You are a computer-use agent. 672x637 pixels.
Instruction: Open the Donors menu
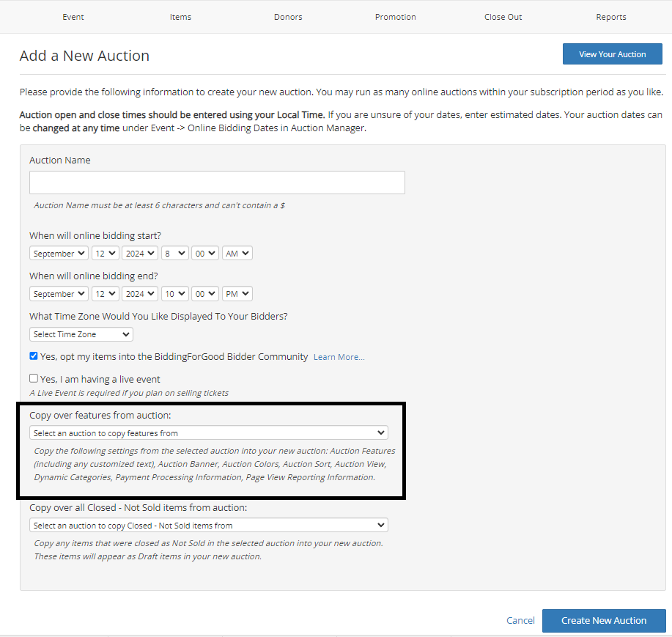288,17
